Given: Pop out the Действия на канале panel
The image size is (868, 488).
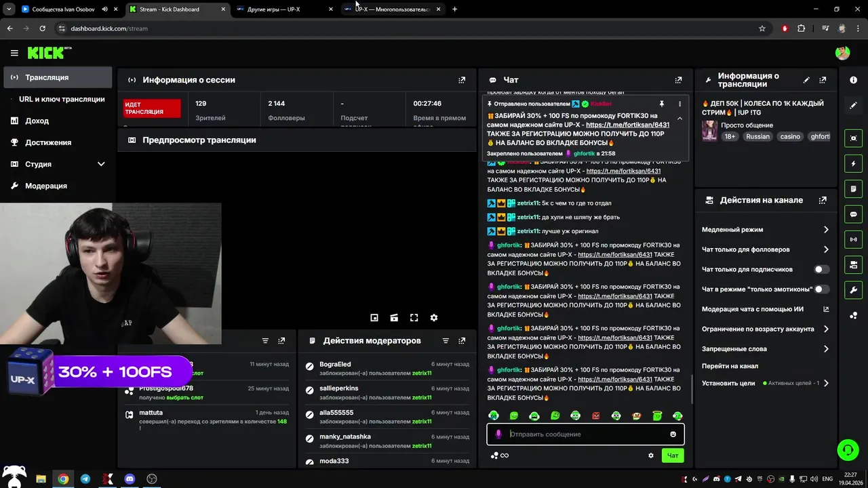Looking at the screenshot, I should click(x=823, y=201).
